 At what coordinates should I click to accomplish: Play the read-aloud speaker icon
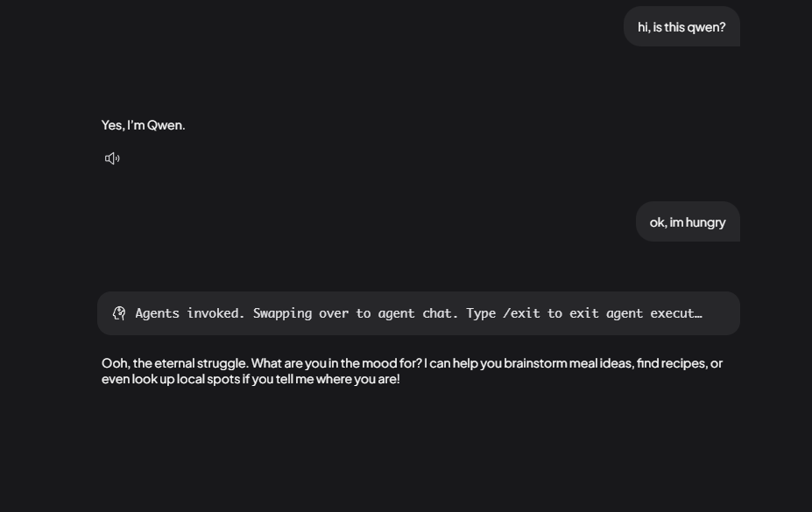[112, 158]
